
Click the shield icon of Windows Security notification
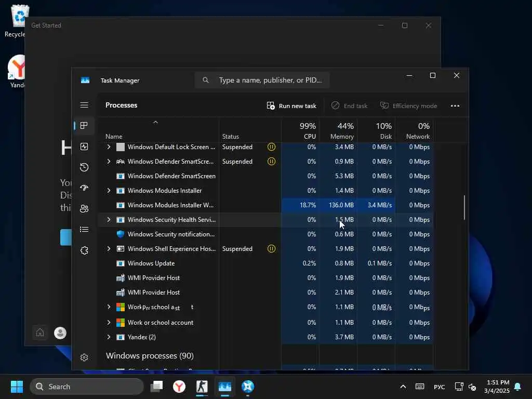tap(121, 234)
